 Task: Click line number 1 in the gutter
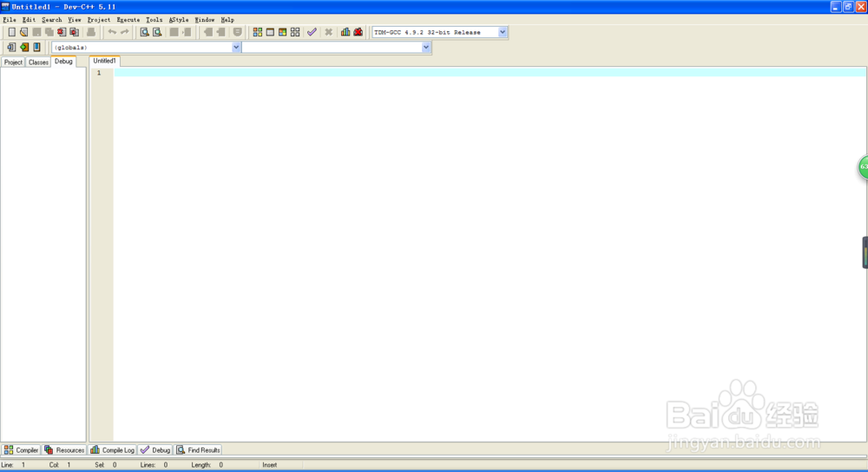pos(99,73)
